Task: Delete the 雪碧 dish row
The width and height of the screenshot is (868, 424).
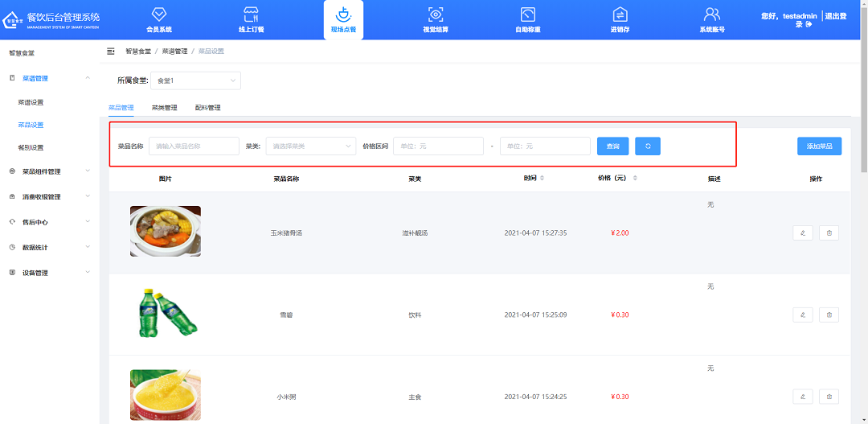Action: 829,315
